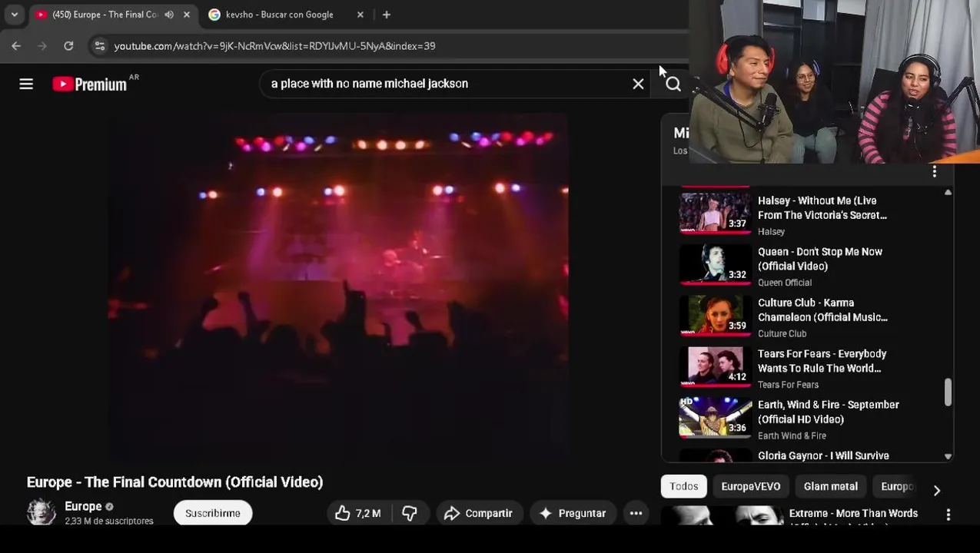The width and height of the screenshot is (980, 553).
Task: Open Culture Club channel name
Action: 782,333
